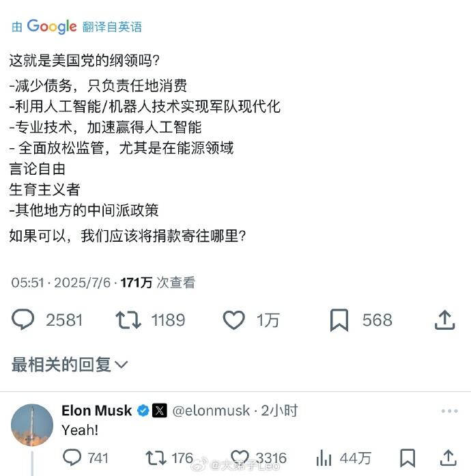Share the main tweet
The width and height of the screenshot is (471, 476).
click(444, 320)
